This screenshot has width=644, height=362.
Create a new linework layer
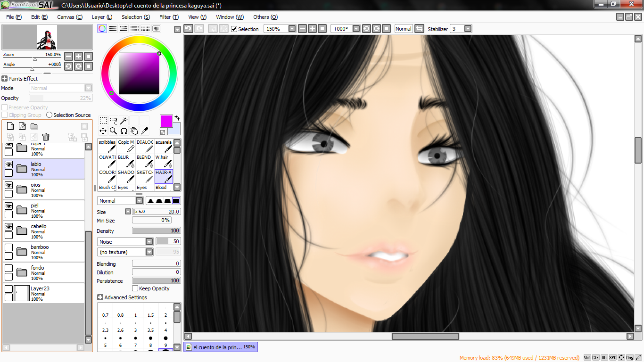point(22,126)
